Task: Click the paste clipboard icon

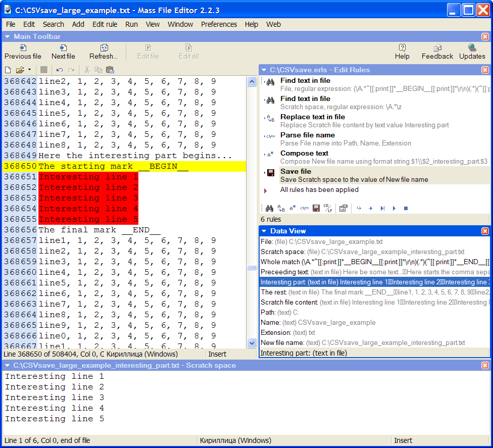Action: (110, 70)
